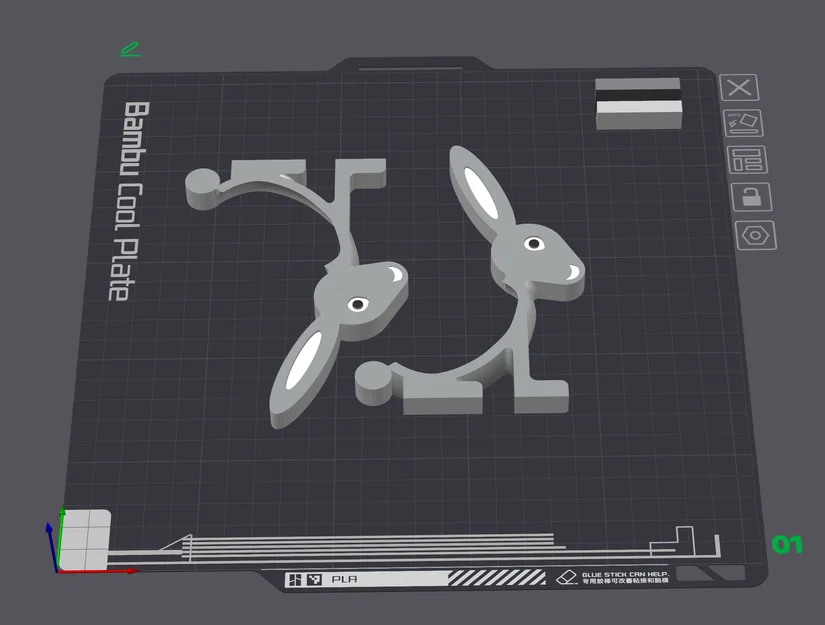825x625 pixels.
Task: Click the green pencil edit plate name icon
Action: coord(130,50)
